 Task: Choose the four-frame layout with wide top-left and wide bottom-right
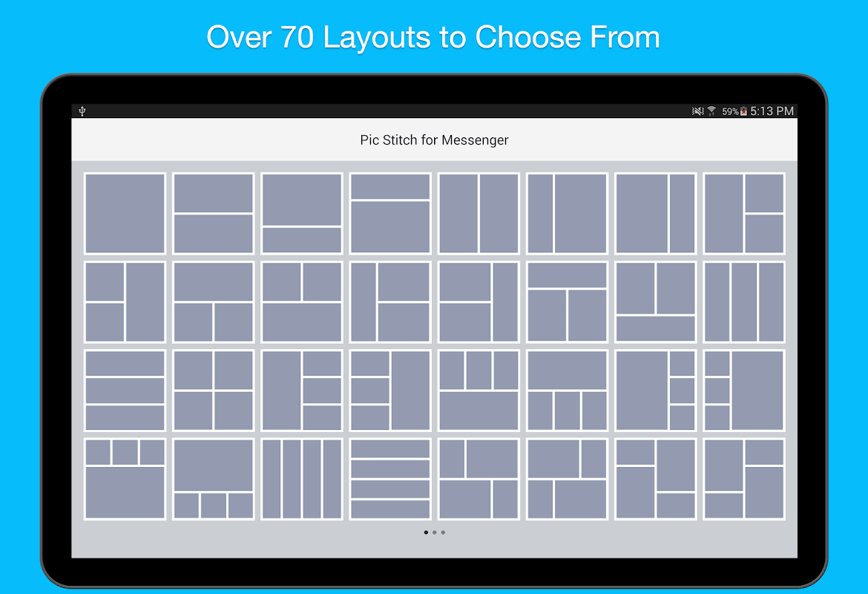567,480
